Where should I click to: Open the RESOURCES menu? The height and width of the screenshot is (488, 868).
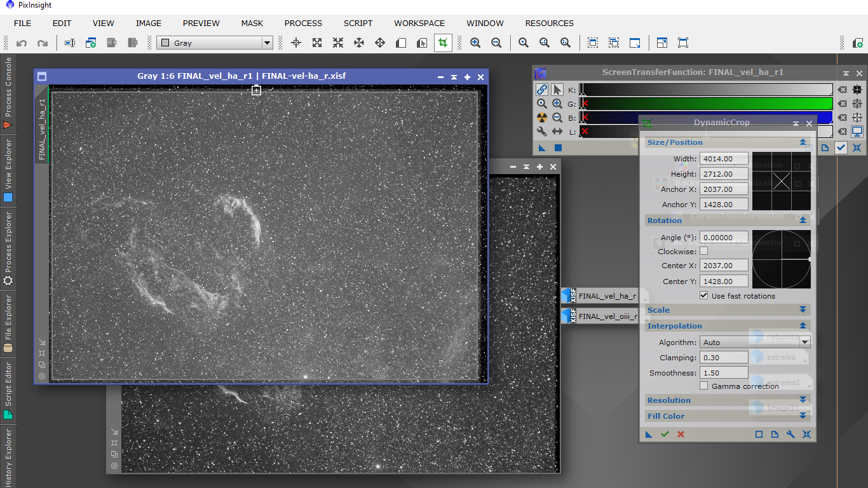click(550, 23)
